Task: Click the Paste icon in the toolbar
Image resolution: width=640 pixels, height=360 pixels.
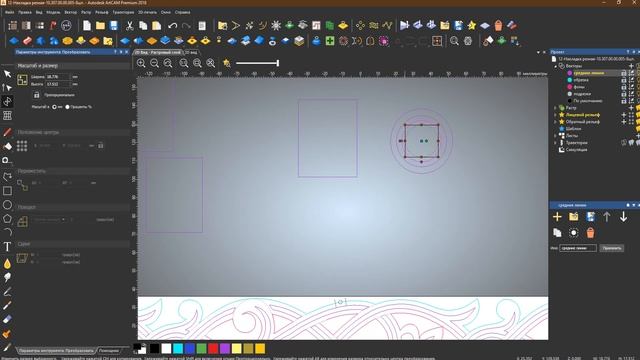Action: [x=157, y=26]
